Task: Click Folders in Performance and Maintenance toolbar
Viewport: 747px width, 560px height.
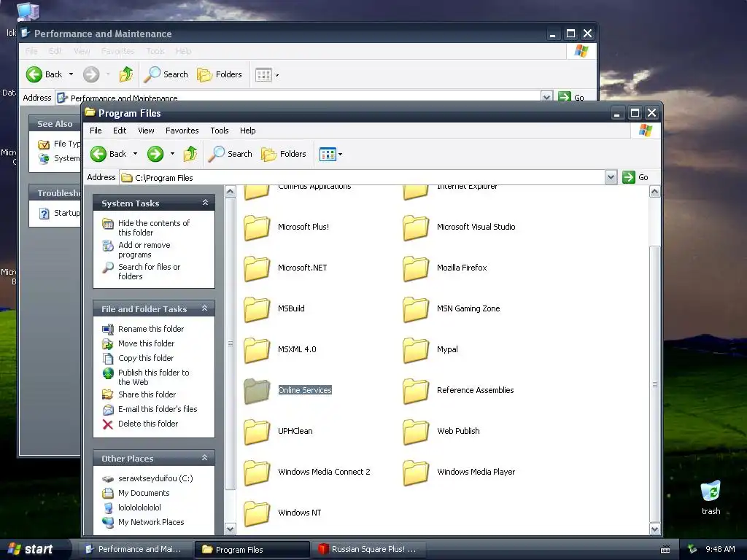Action: click(219, 74)
